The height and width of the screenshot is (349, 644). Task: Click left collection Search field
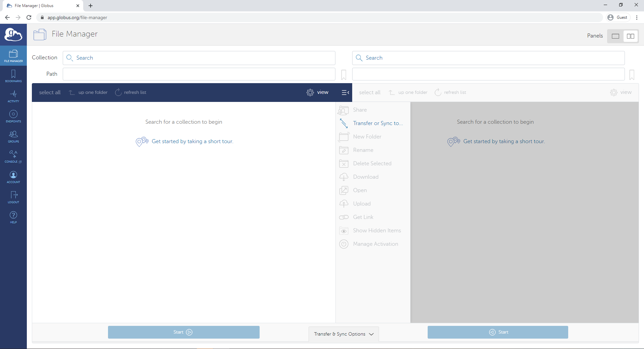click(199, 58)
